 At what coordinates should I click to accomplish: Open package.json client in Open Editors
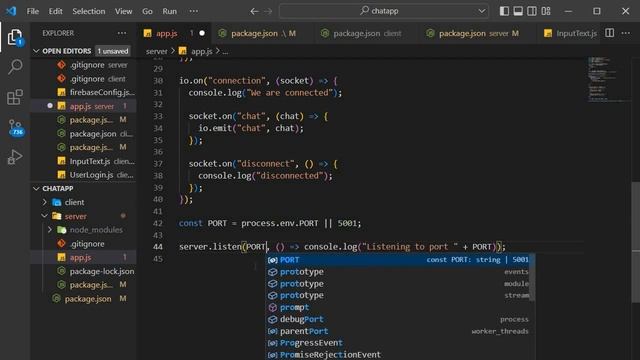coord(84,133)
